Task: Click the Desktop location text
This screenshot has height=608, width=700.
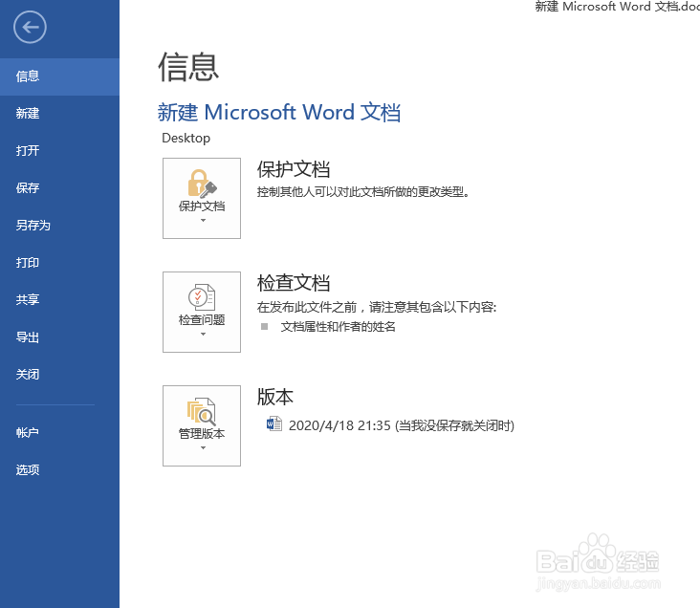Action: (x=186, y=139)
